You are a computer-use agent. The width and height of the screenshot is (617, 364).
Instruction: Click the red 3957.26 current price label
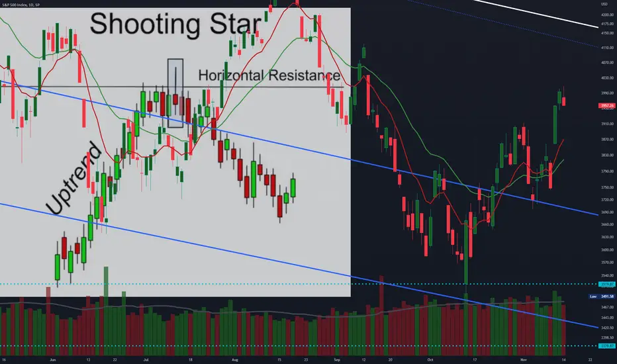tap(607, 105)
